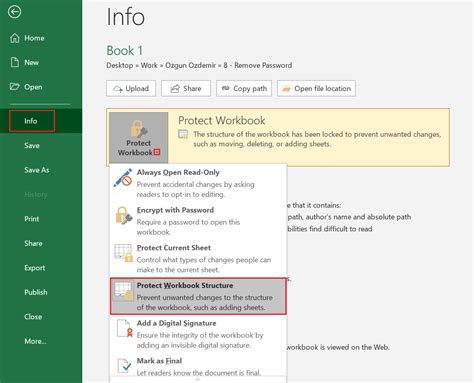Screen dimensions: 474x383
Task: Select New in the sidebar
Action: tap(41, 62)
